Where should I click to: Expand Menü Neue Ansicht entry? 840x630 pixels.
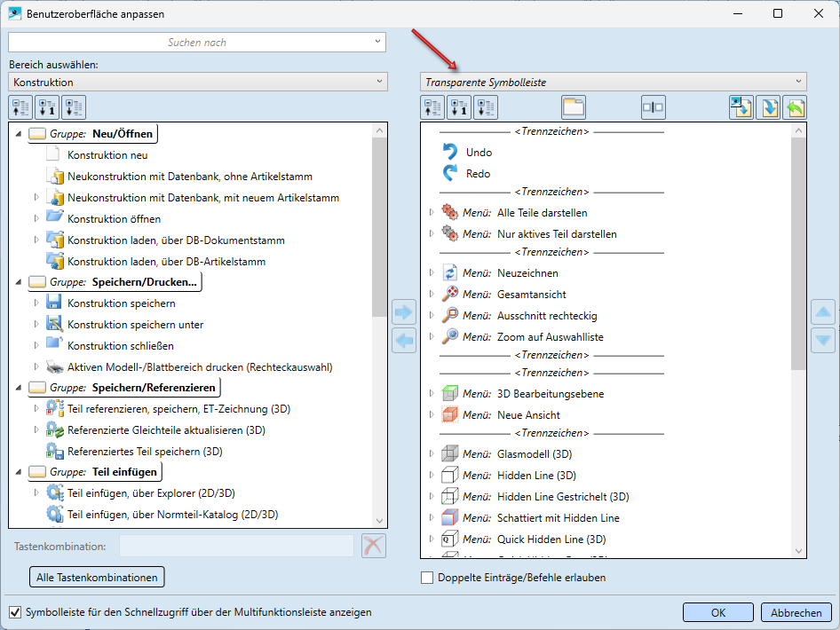pyautogui.click(x=432, y=414)
